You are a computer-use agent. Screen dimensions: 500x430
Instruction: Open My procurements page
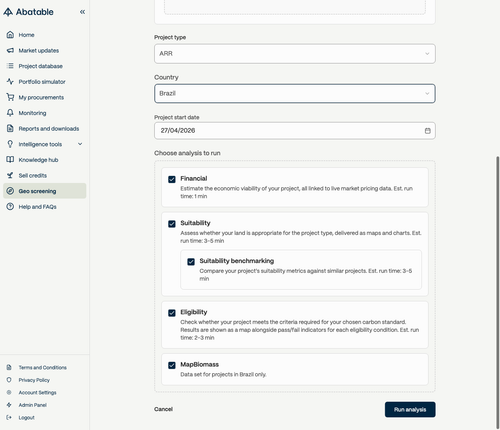[45, 97]
